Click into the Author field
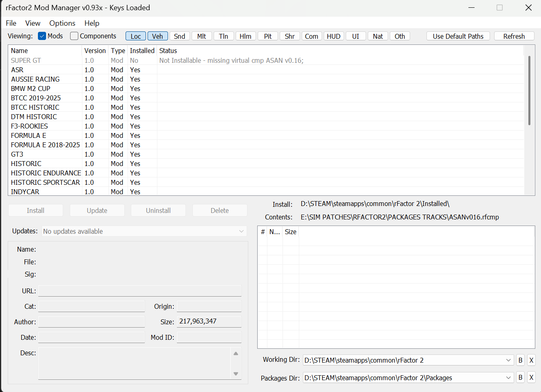This screenshot has height=392, width=541. 91,322
